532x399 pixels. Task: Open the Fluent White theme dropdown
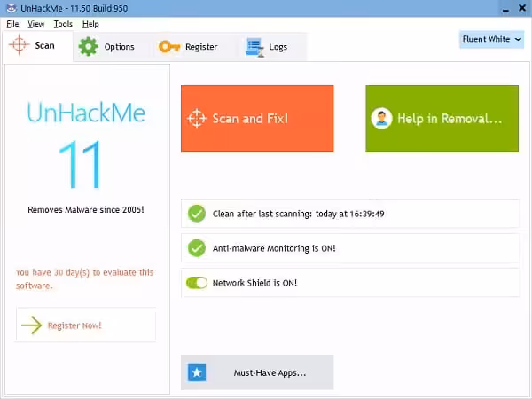tap(492, 40)
